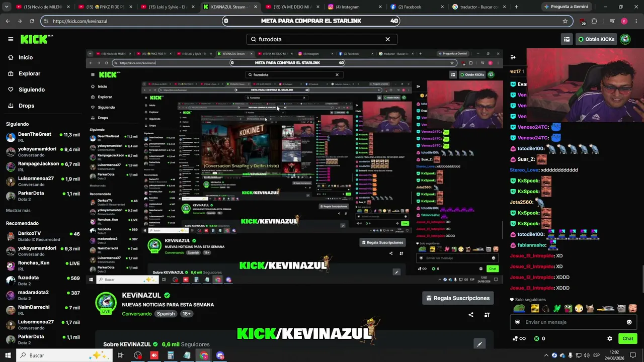
Task: Open Drops in the sidebar
Action: click(26, 106)
